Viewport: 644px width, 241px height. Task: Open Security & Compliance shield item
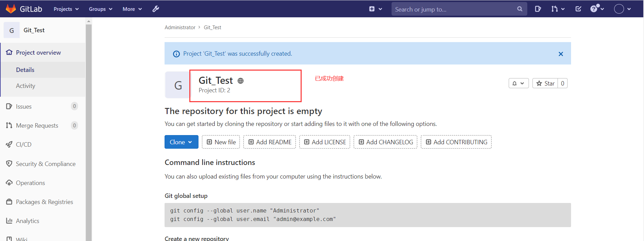[45, 164]
